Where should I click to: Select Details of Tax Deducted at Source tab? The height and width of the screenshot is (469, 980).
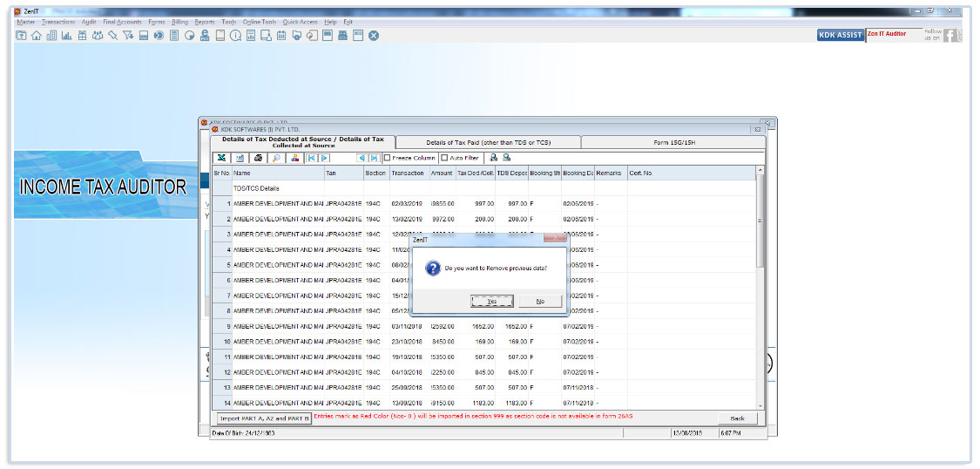[303, 142]
